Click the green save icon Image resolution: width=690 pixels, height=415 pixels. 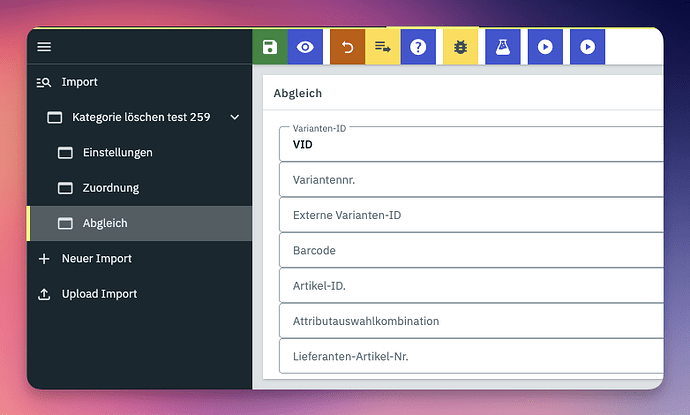coord(269,47)
